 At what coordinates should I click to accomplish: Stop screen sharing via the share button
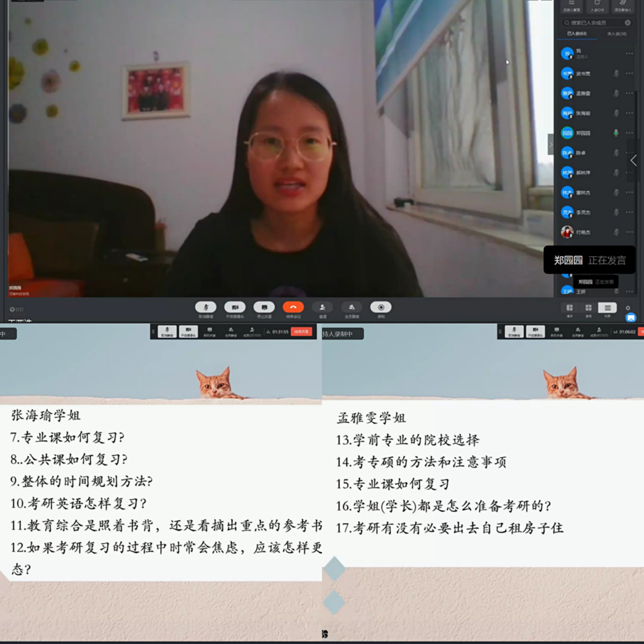click(264, 308)
